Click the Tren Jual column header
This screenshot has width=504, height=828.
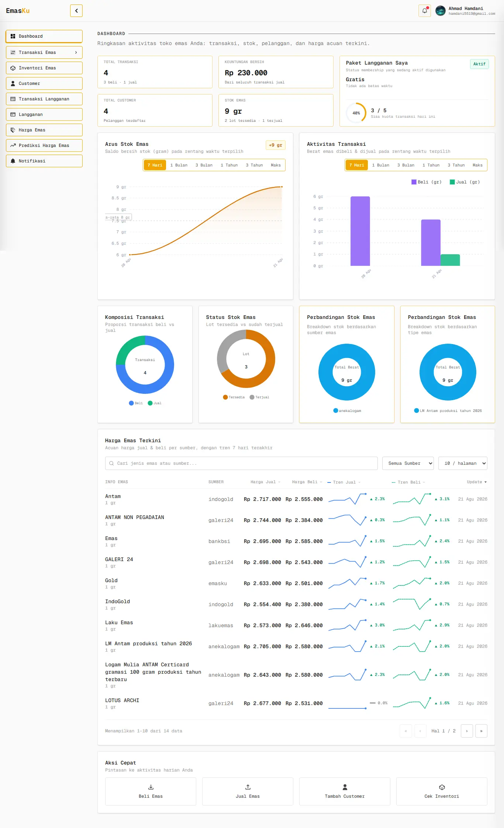pos(344,482)
